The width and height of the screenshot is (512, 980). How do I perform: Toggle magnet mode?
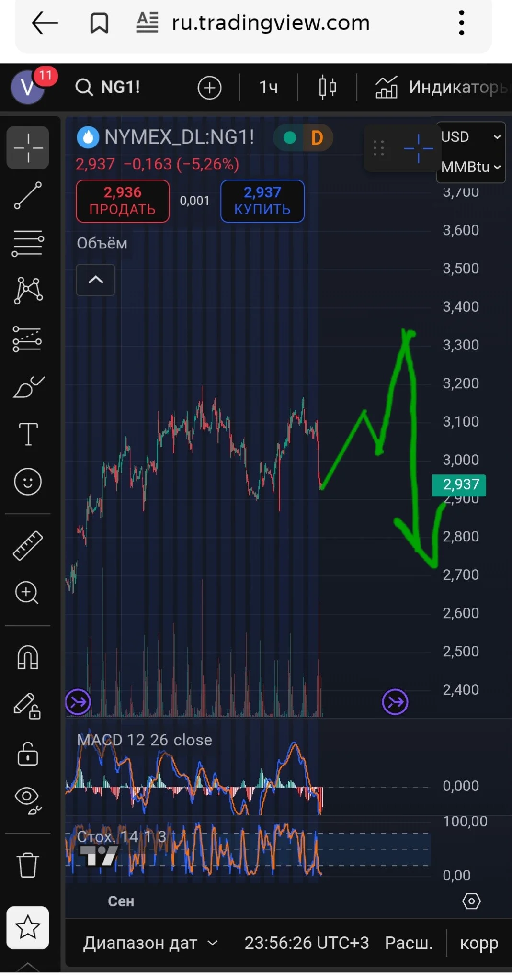[28, 657]
